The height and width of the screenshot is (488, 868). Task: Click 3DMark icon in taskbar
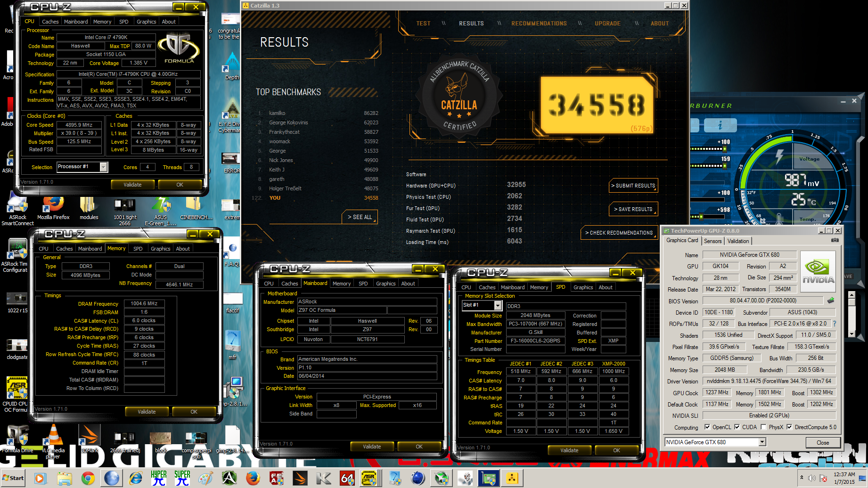click(300, 479)
